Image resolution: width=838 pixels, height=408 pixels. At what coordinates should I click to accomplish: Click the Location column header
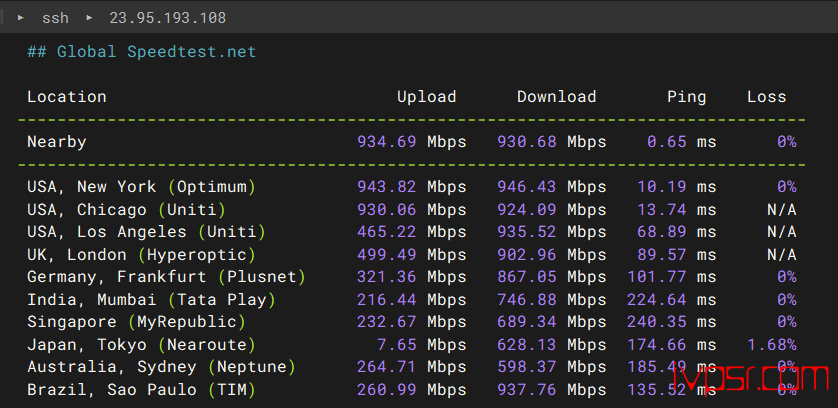66,97
